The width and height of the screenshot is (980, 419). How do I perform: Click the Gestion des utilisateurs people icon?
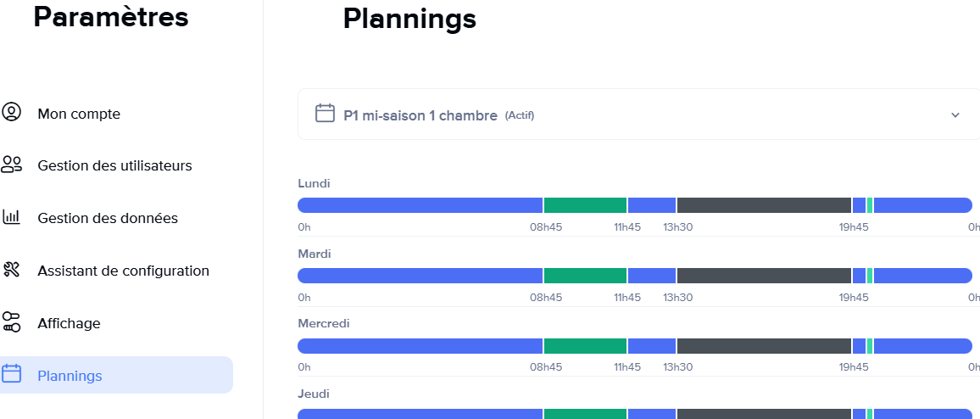coord(11,165)
